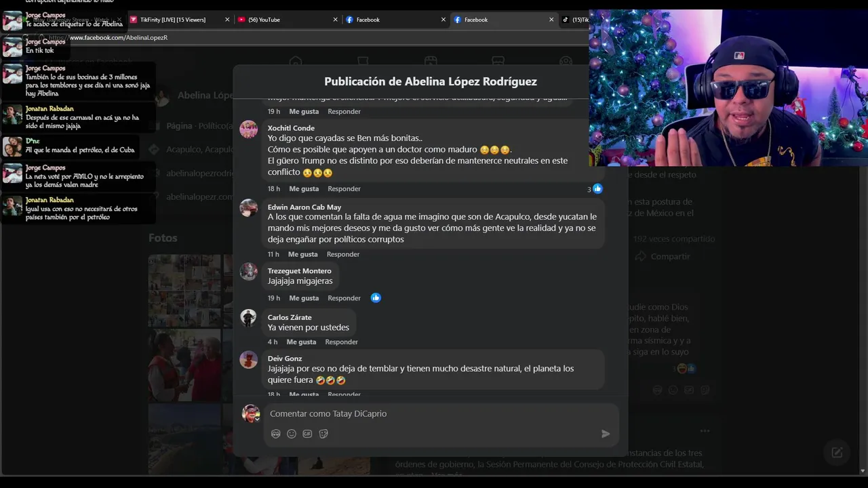Open Carlos Zárate's avatar
This screenshot has height=488, width=868.
tap(249, 318)
